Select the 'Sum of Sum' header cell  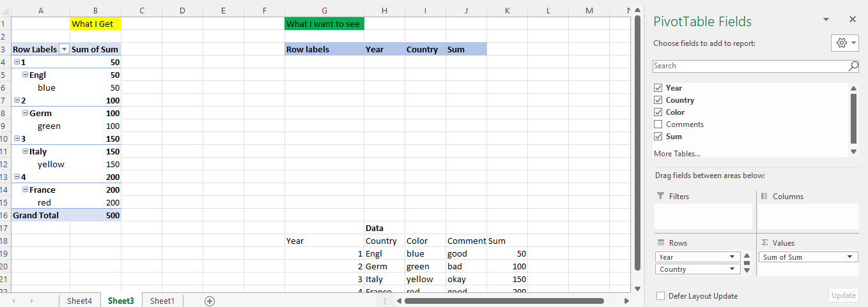tap(95, 49)
